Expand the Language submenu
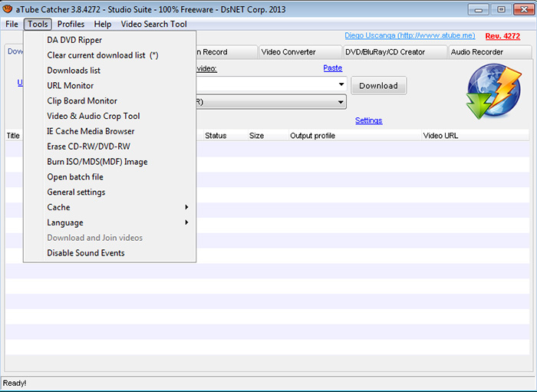 coord(110,222)
